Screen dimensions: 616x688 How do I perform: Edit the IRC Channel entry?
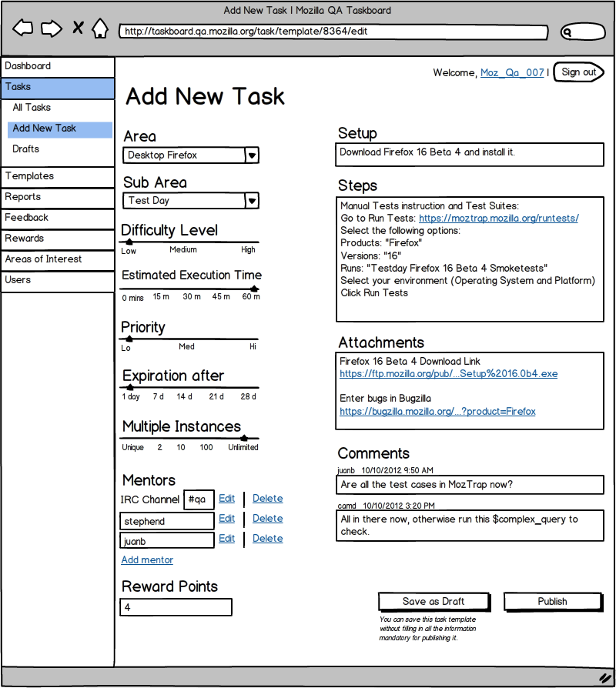pyautogui.click(x=226, y=499)
